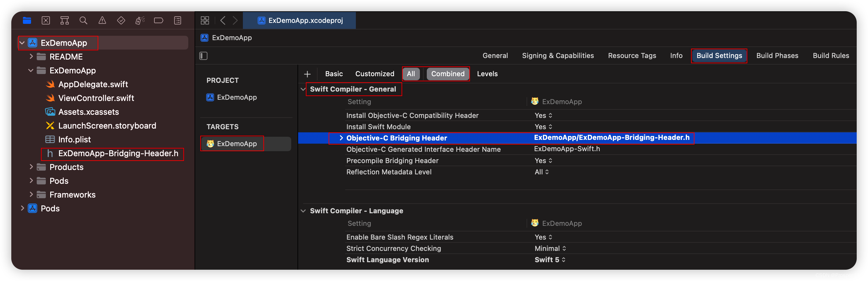This screenshot has height=281, width=868.
Task: Change Enable Bare Slash Regex Literals value
Action: click(x=543, y=237)
